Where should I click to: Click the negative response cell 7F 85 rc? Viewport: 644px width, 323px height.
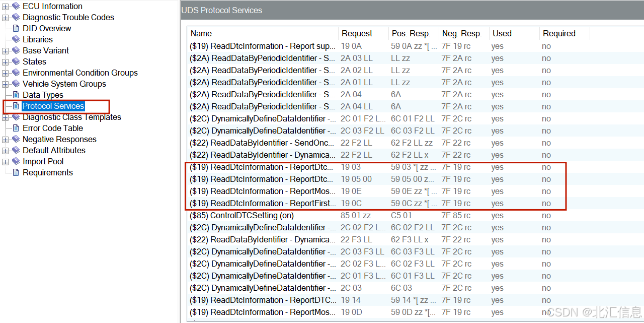pos(457,215)
